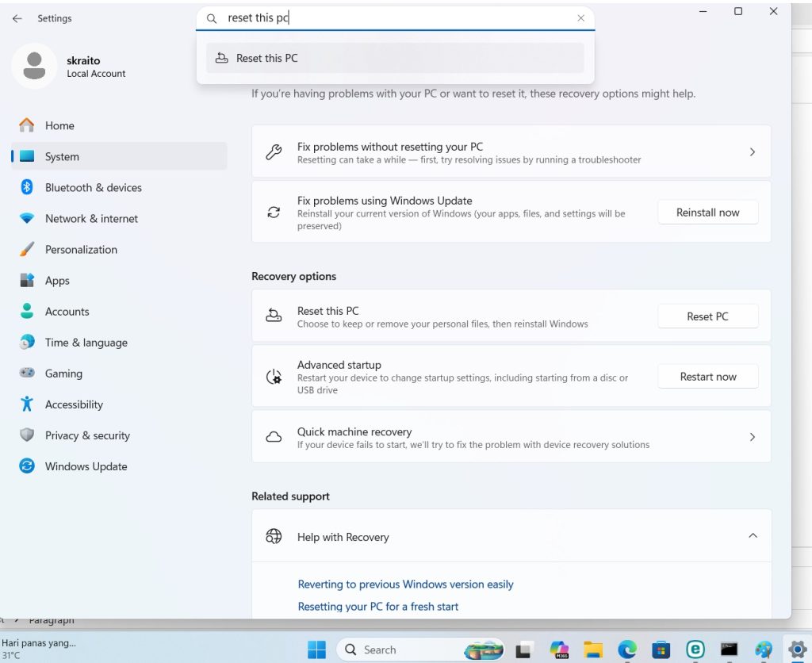Click the Privacy & security shield icon
Viewport: 812px width, 663px height.
coord(27,435)
